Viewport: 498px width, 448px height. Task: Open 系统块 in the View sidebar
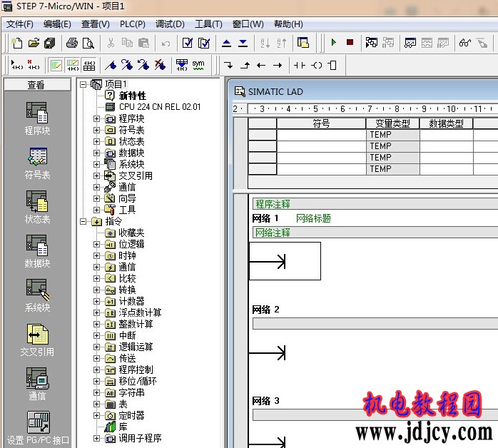coord(37,295)
